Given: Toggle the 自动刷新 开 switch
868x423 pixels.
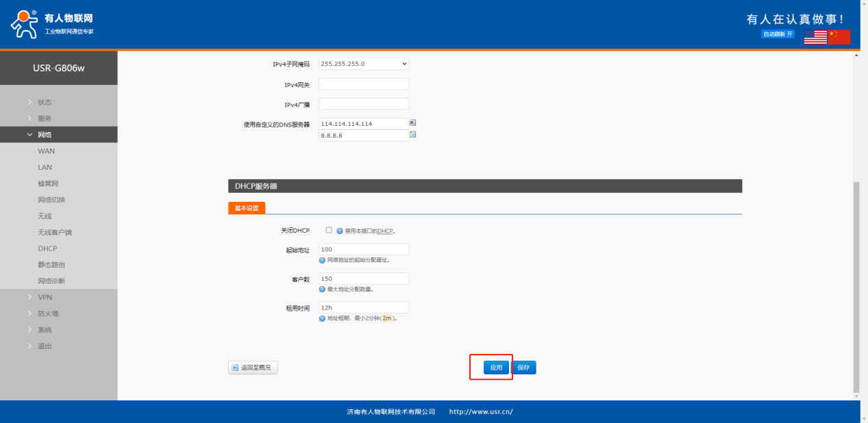Looking at the screenshot, I should pos(778,34).
